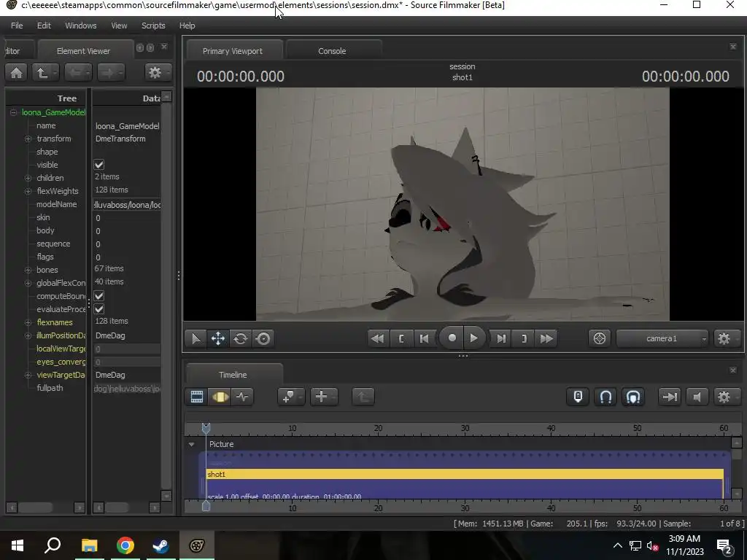Image resolution: width=747 pixels, height=560 pixels.
Task: Jump forward with fast-forward button
Action: 546,338
